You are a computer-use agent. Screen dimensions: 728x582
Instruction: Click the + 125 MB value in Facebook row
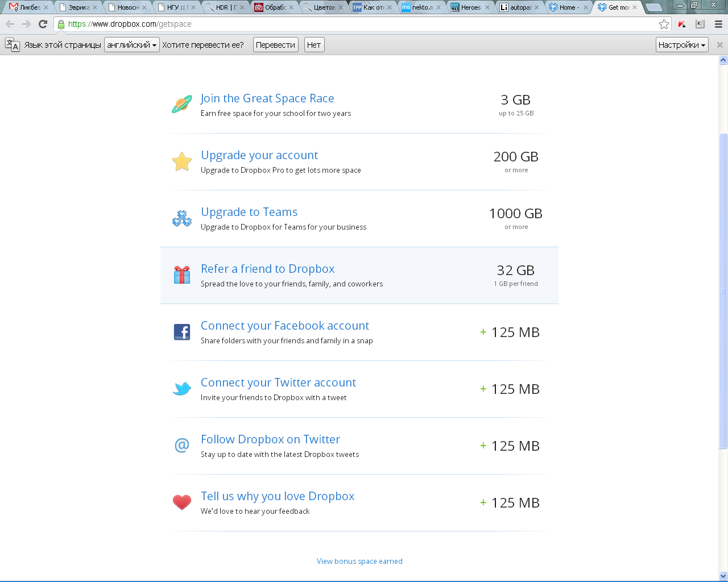tap(510, 332)
